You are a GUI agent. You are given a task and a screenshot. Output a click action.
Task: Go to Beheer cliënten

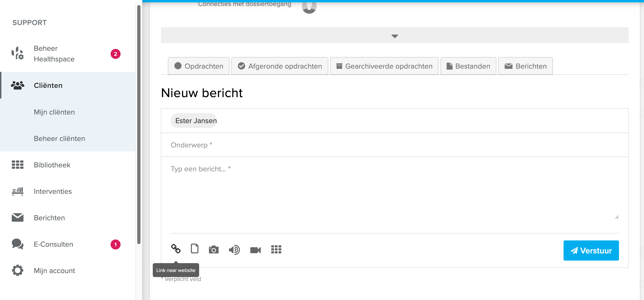[68, 138]
